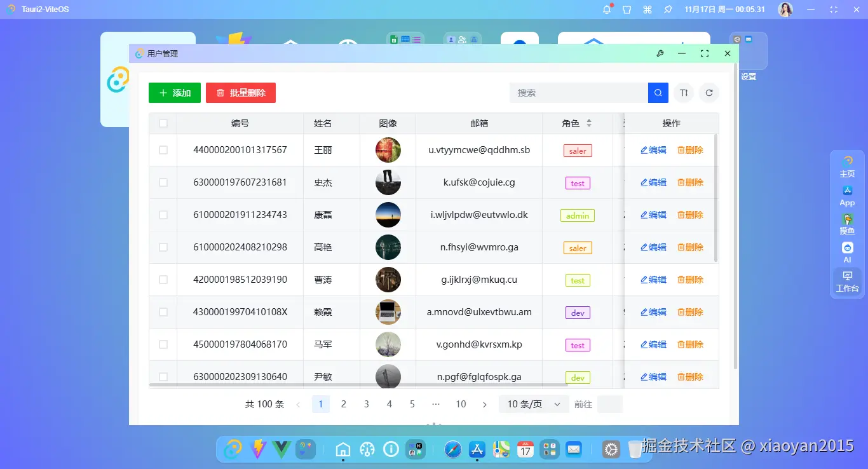Run a search using the magnifier icon
Image resolution: width=868 pixels, height=469 pixels.
658,93
